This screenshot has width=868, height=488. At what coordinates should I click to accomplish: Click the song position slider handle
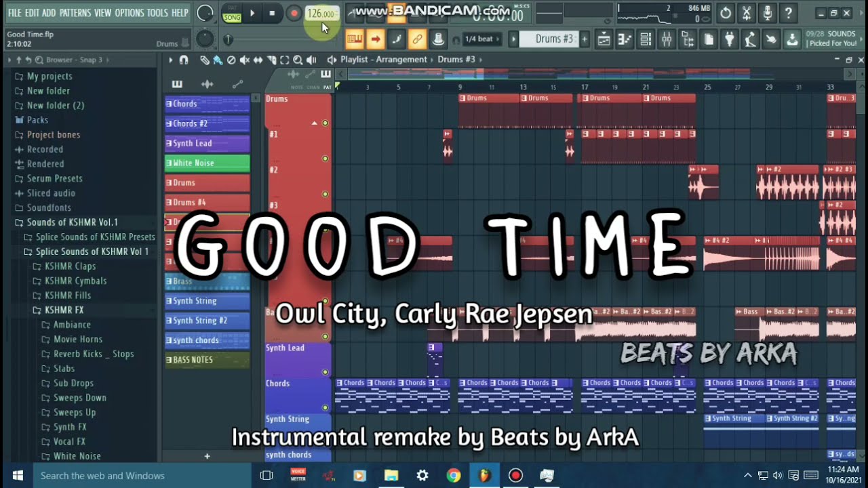(x=228, y=40)
